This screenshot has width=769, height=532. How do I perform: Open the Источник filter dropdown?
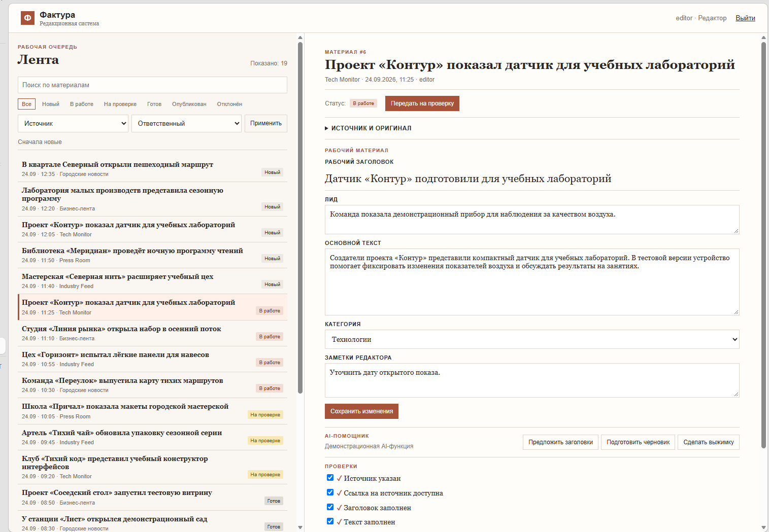73,124
